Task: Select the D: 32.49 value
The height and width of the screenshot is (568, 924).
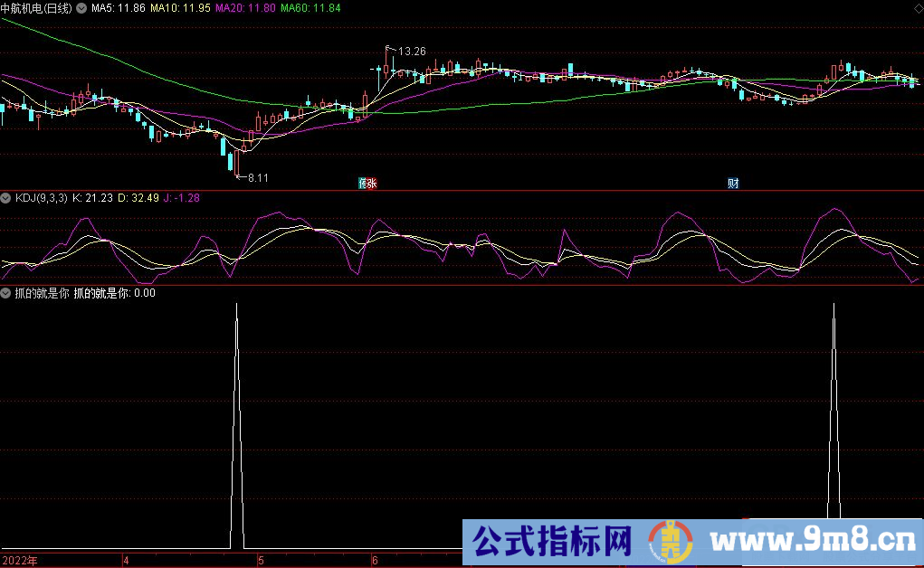Action: pos(138,198)
